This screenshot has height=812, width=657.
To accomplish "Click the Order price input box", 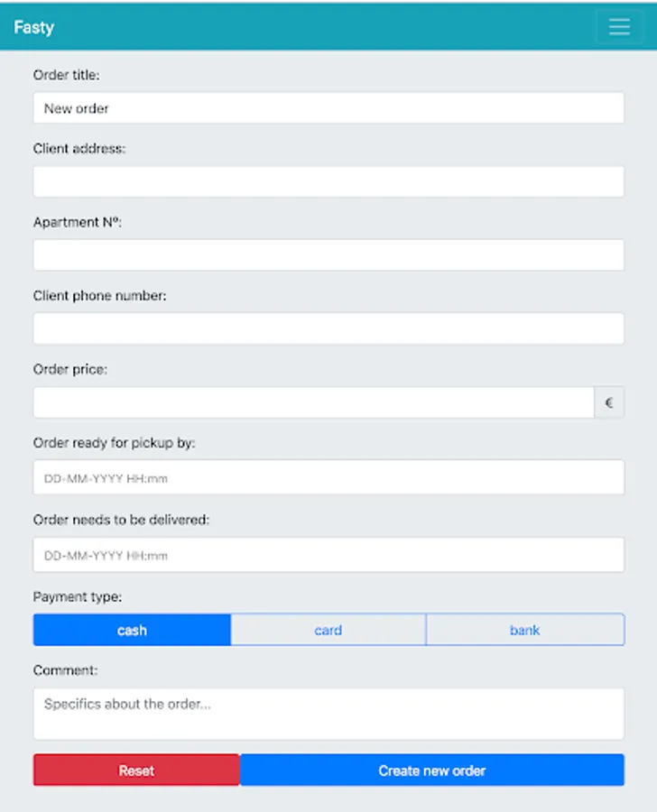I will coord(313,403).
